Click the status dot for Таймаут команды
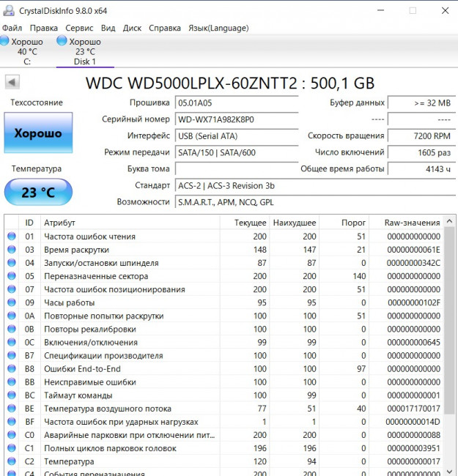This screenshot has width=458, height=476. 12,395
